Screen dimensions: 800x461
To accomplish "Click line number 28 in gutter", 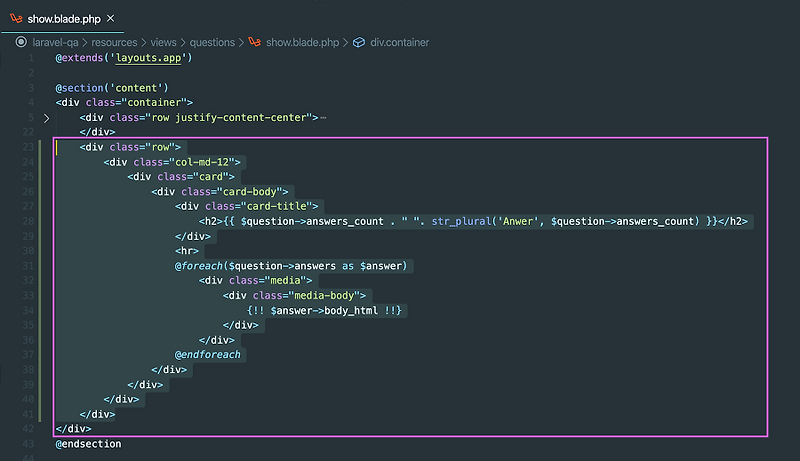I will point(28,221).
